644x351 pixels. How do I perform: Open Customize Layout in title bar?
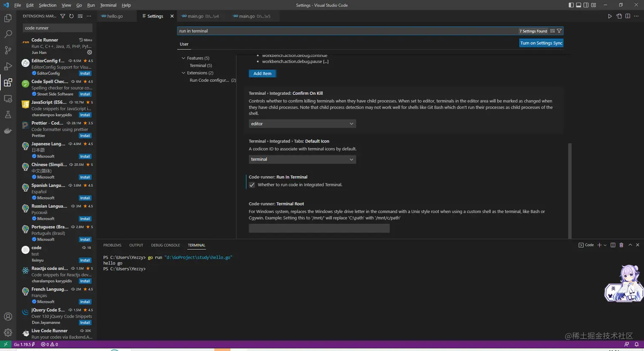[x=594, y=5]
